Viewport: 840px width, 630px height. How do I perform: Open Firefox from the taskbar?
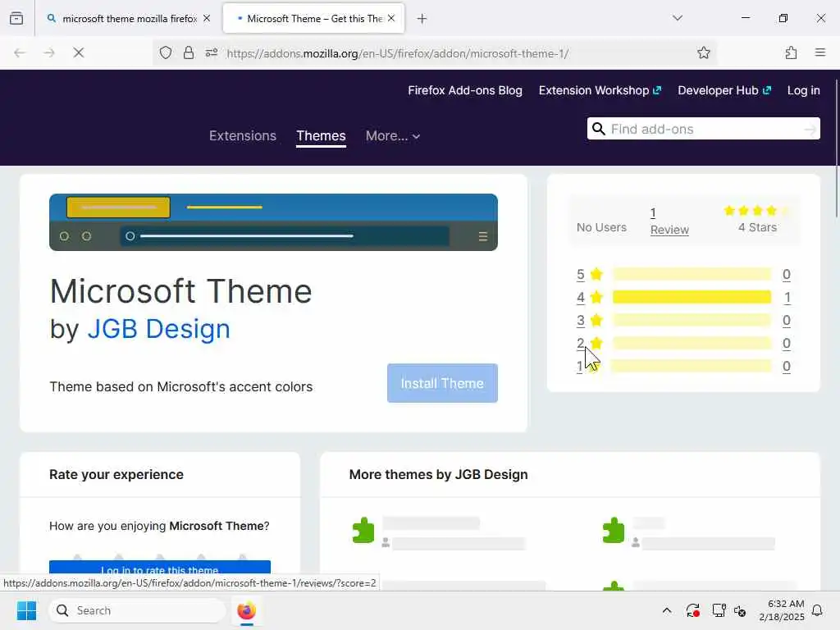[x=246, y=610]
